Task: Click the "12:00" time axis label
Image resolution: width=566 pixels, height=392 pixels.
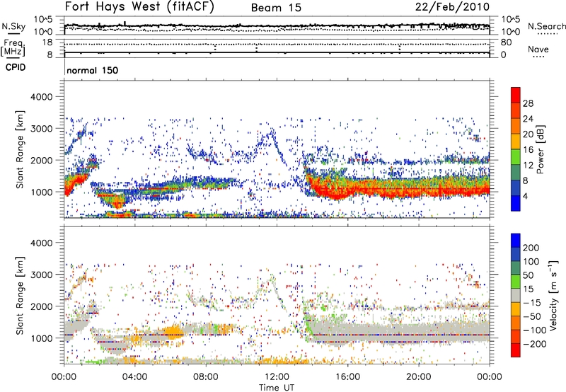Action: (x=277, y=377)
